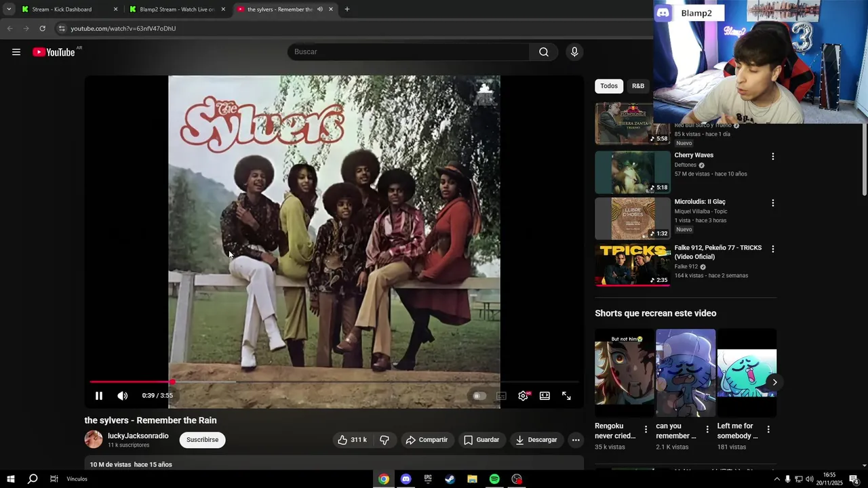The width and height of the screenshot is (868, 488).
Task: Open Spotify from the taskbar
Action: pyautogui.click(x=494, y=479)
